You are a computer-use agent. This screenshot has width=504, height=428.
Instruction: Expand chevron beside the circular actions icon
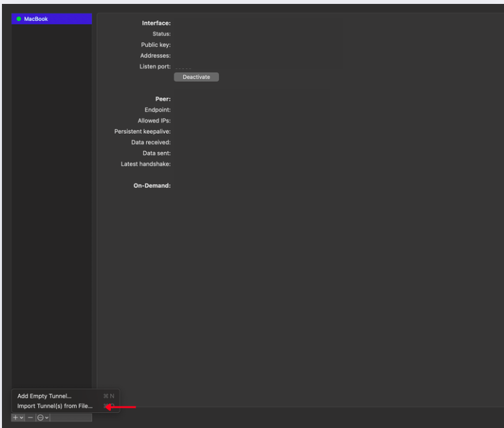[x=47, y=418]
